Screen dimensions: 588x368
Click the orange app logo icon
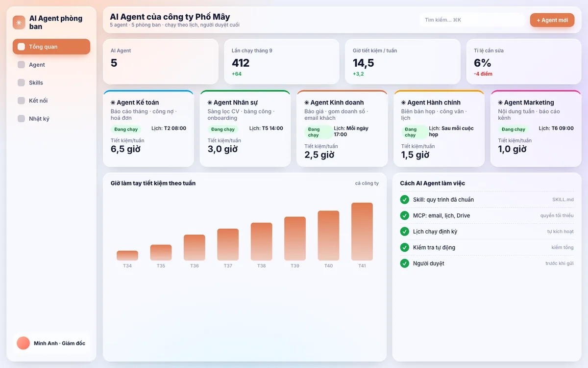[19, 22]
